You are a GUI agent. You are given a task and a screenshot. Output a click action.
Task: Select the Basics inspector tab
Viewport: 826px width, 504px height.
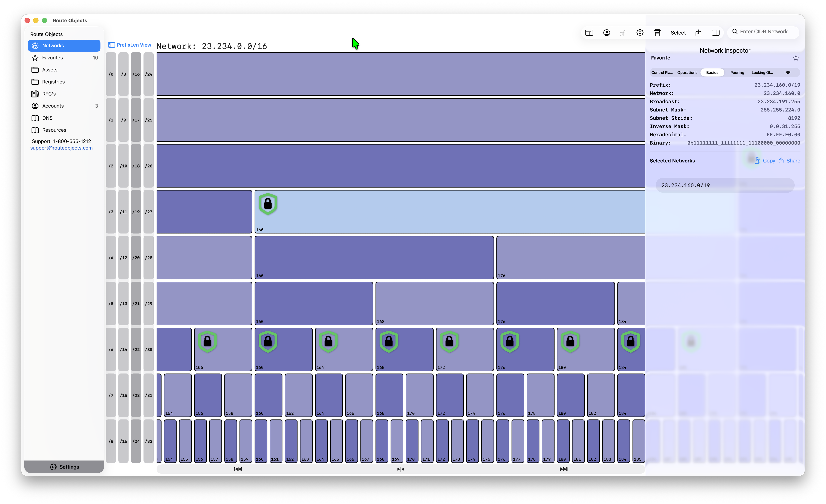[x=712, y=72]
